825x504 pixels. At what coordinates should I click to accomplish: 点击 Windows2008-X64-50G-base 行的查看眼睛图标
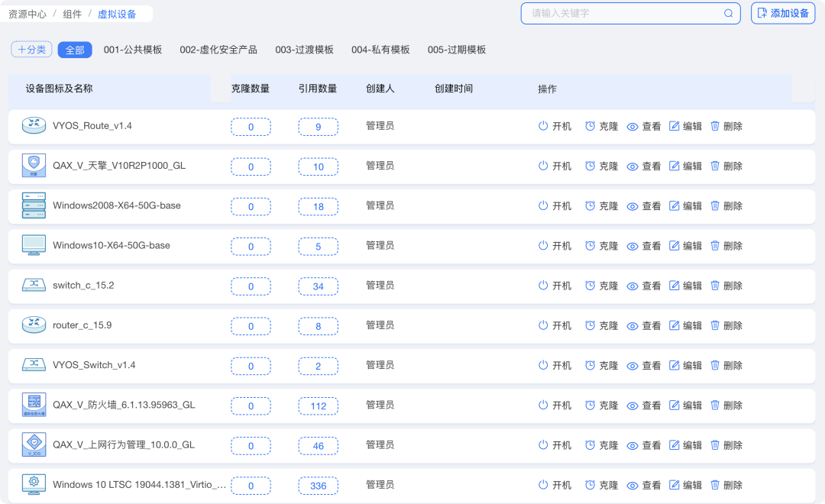[x=632, y=205]
